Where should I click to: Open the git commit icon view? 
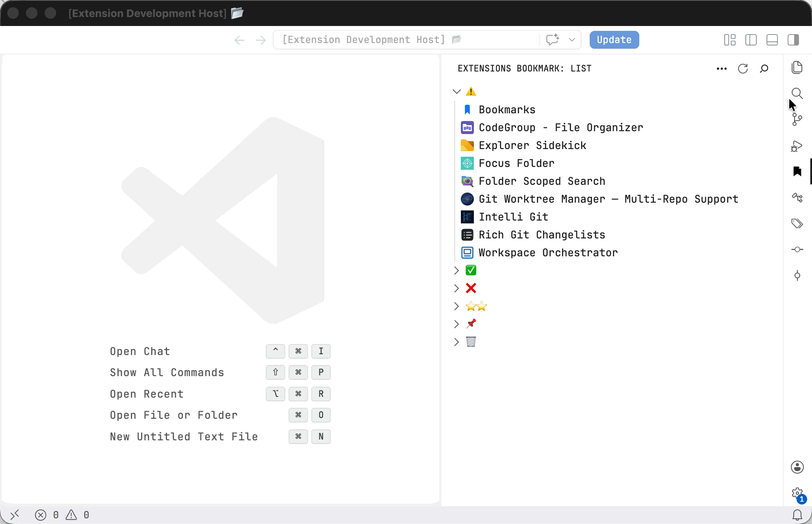(797, 249)
